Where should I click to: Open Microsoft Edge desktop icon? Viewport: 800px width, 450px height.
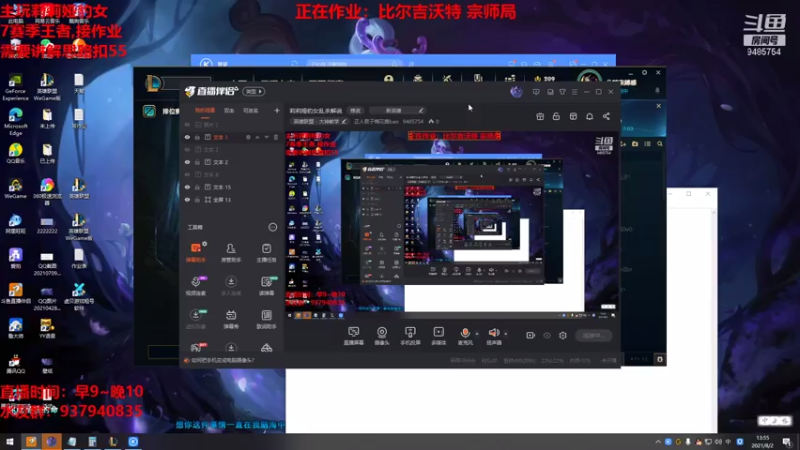(15, 122)
